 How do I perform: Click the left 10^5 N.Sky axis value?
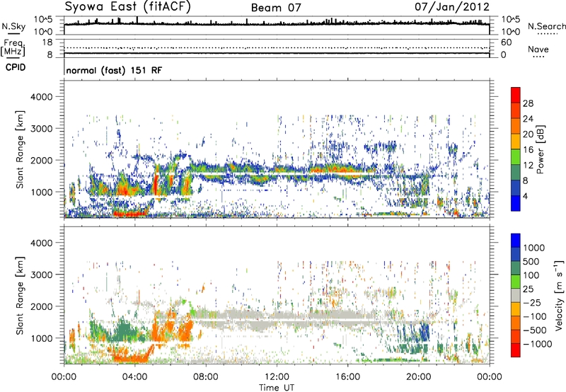[43, 20]
